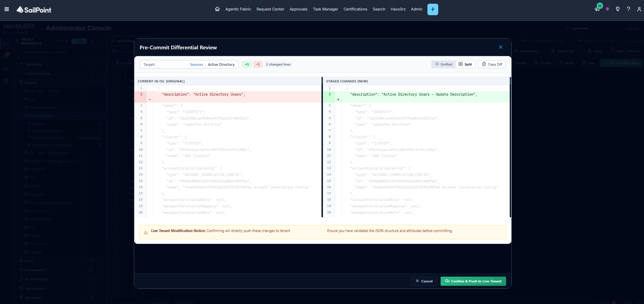
Task: Switch diff view to Split
Action: coord(465,64)
